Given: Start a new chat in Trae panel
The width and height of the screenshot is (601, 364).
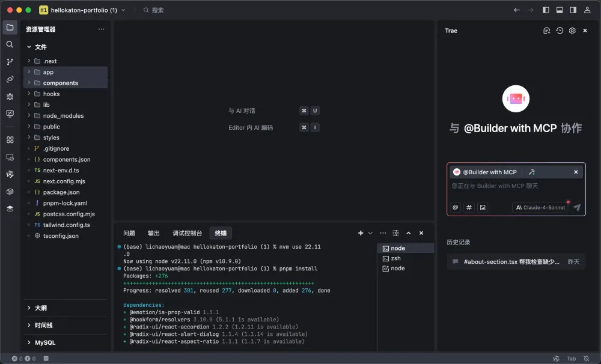Looking at the screenshot, I should tap(546, 31).
